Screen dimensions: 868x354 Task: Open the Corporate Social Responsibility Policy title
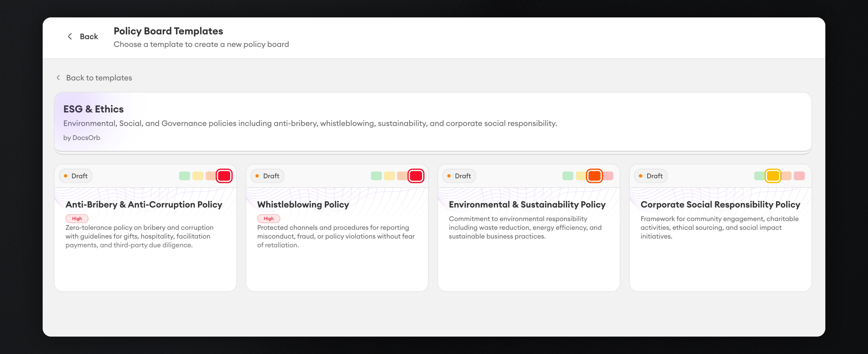(x=720, y=204)
